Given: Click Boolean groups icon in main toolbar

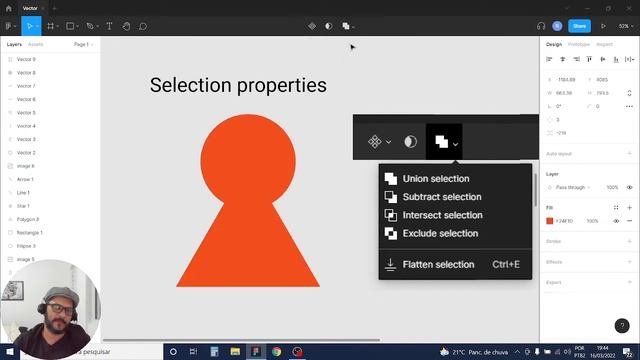Looking at the screenshot, I should click(346, 26).
